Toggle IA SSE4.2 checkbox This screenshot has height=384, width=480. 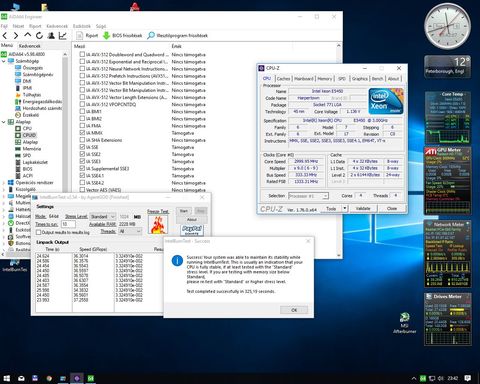click(x=82, y=183)
